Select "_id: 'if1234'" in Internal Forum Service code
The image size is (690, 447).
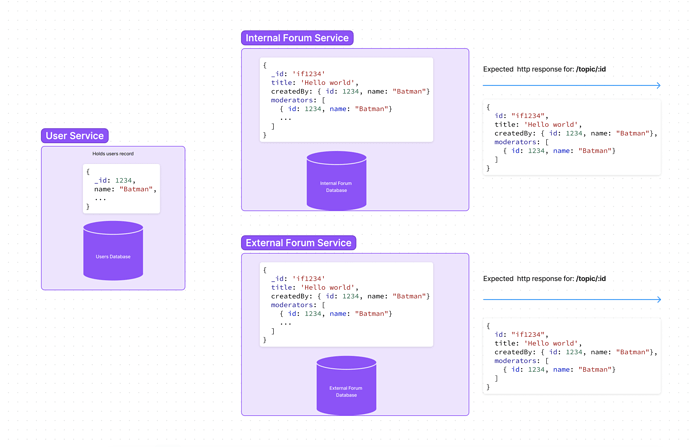(x=298, y=74)
